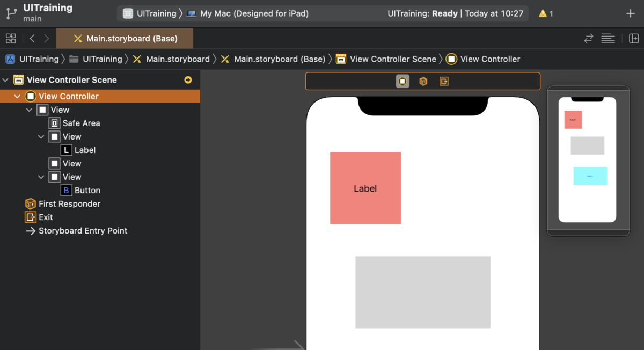The width and height of the screenshot is (644, 350).
Task: Select the childless View row in outline
Action: point(100,164)
